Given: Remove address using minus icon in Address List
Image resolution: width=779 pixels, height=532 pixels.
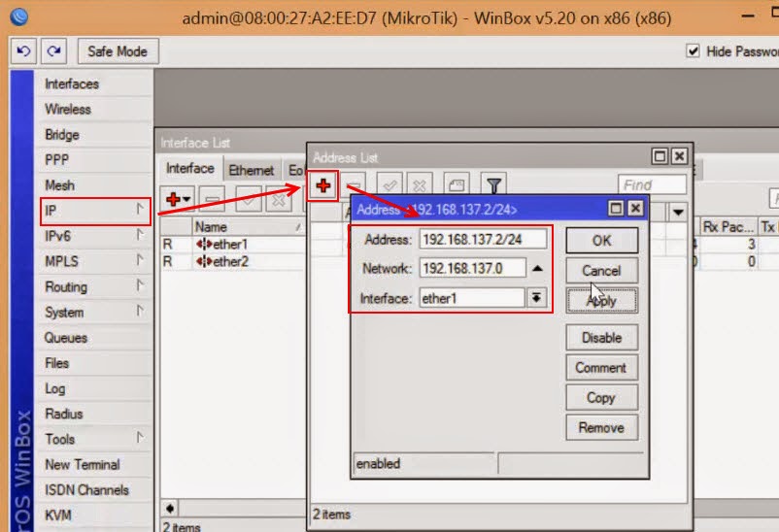Looking at the screenshot, I should tap(354, 185).
